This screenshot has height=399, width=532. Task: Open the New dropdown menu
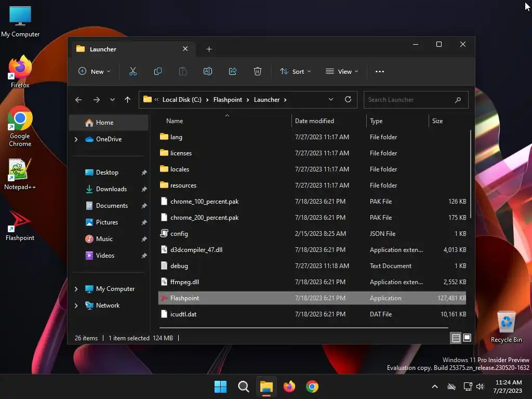pyautogui.click(x=95, y=72)
